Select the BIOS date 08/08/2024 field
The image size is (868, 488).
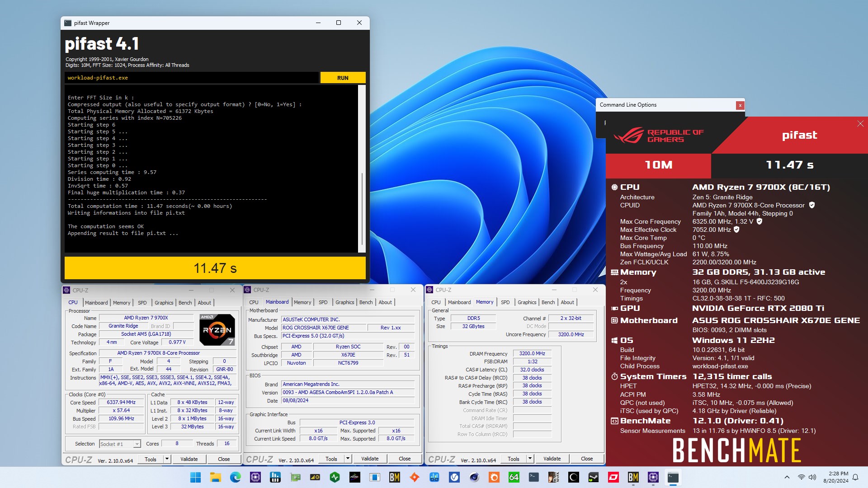(348, 401)
